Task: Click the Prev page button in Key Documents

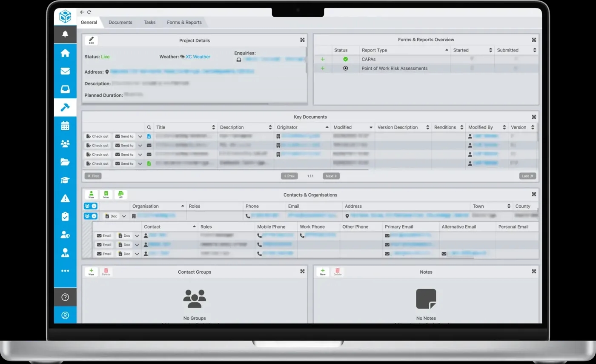Action: click(289, 176)
